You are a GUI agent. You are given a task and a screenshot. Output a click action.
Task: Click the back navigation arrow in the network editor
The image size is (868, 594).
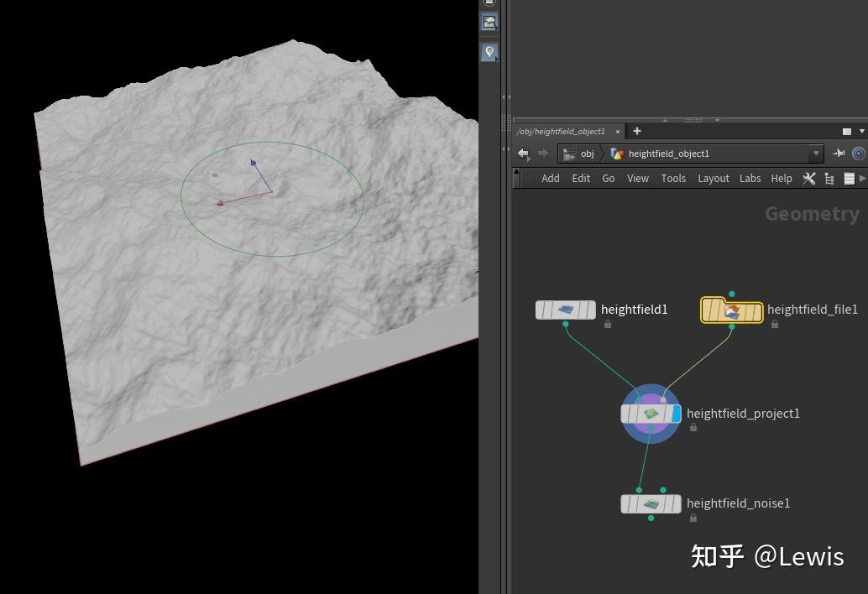coord(522,154)
